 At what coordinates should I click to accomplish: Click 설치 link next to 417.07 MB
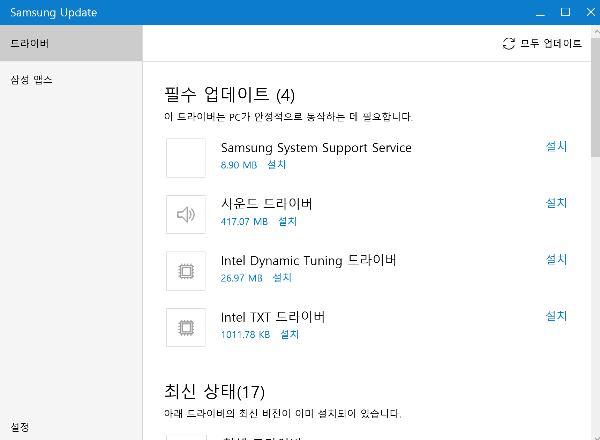click(287, 222)
